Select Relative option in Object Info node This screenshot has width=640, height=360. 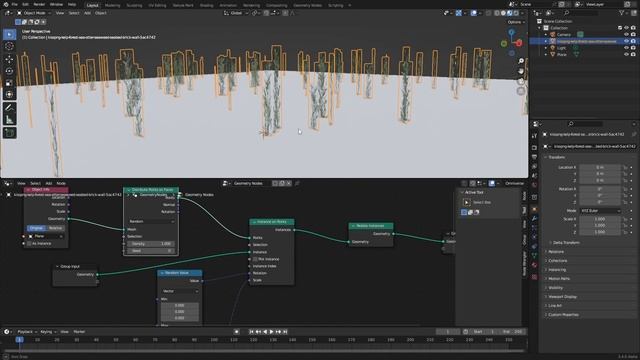(x=55, y=228)
